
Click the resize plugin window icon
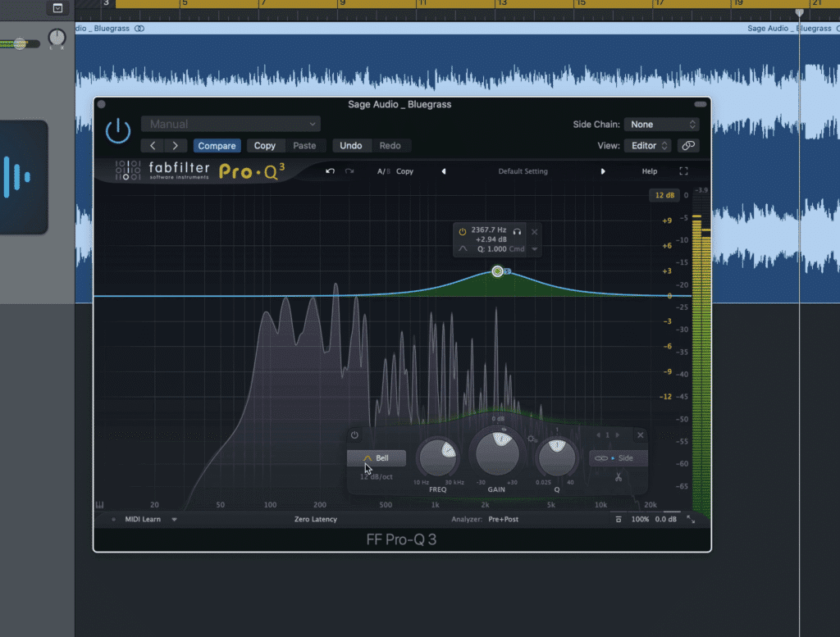click(691, 519)
